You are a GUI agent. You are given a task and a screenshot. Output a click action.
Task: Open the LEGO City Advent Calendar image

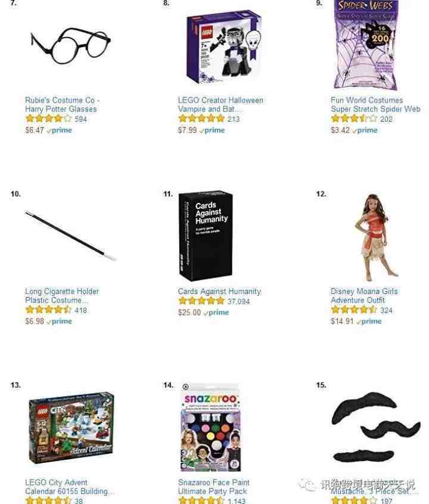(71, 428)
